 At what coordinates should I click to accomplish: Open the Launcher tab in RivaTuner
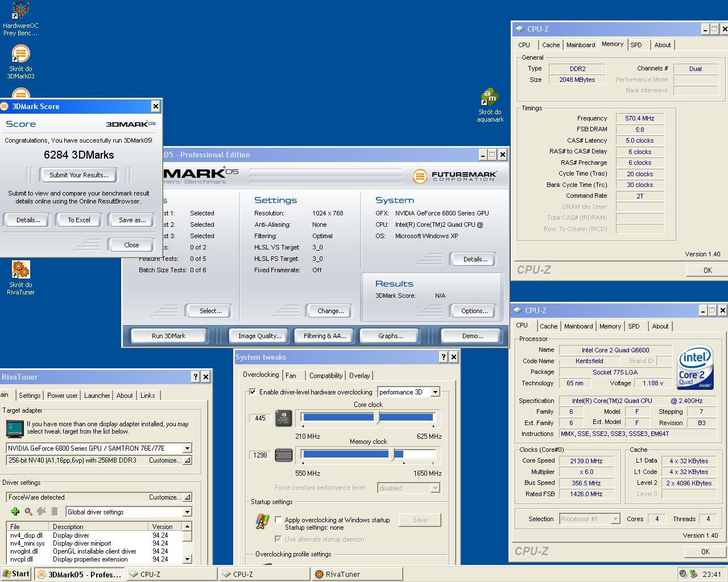point(97,395)
